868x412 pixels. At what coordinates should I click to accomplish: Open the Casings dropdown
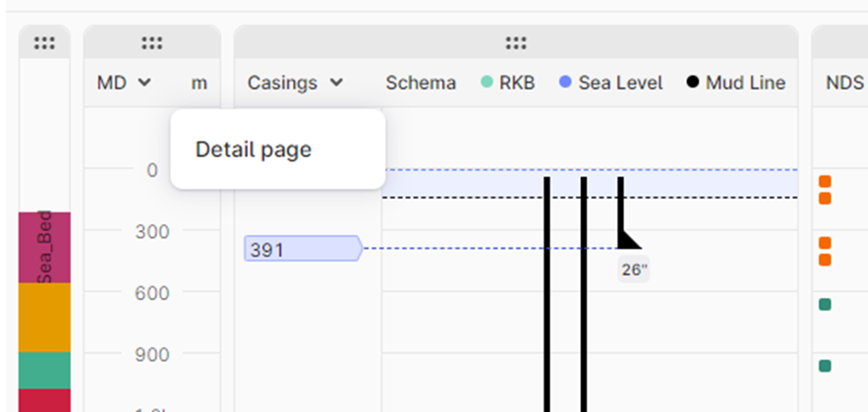pyautogui.click(x=295, y=83)
